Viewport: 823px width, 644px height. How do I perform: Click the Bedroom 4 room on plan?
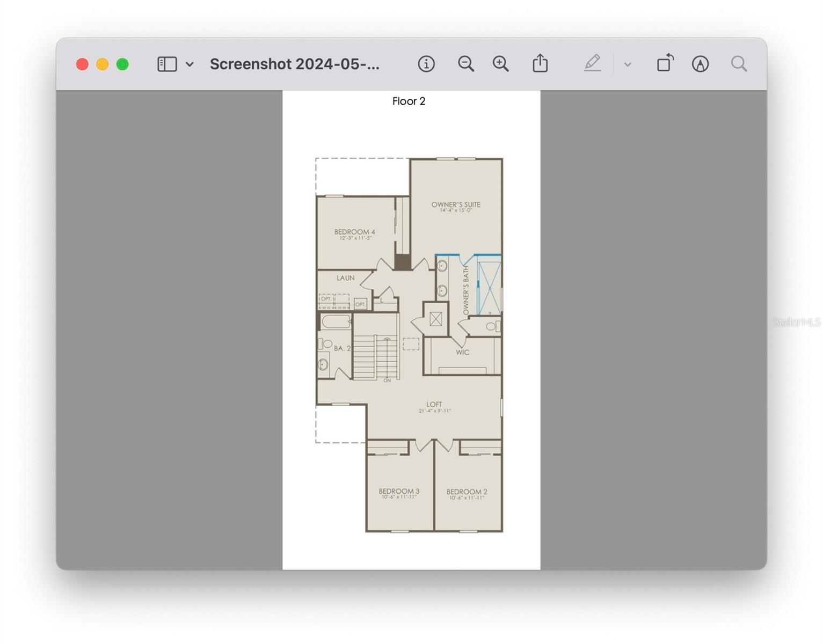pos(354,232)
